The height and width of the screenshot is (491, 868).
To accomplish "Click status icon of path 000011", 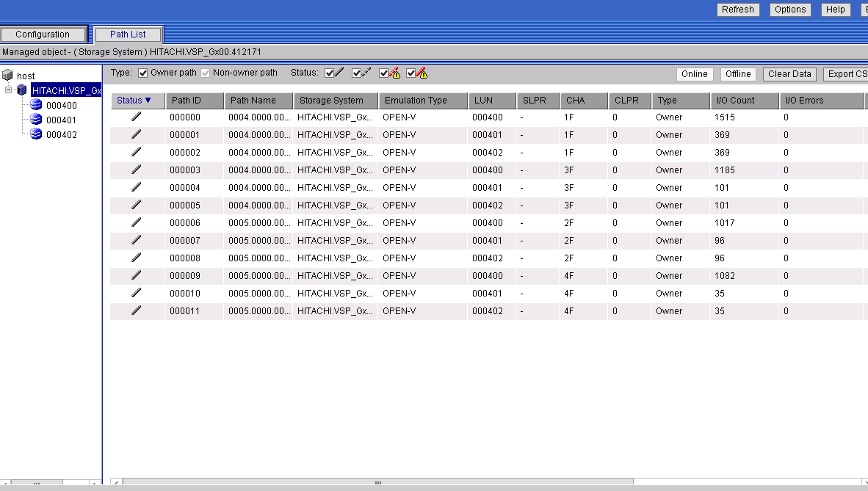I will (136, 310).
